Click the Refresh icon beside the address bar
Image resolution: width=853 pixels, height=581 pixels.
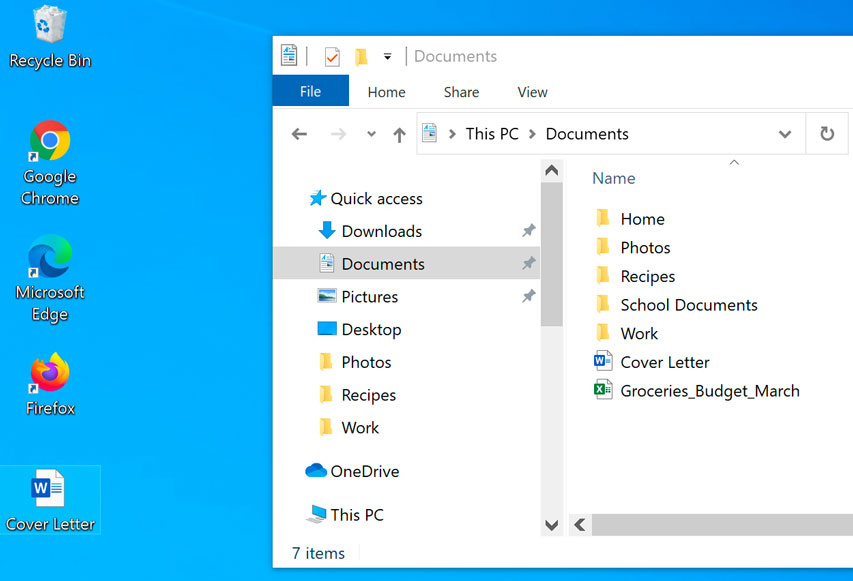(827, 133)
